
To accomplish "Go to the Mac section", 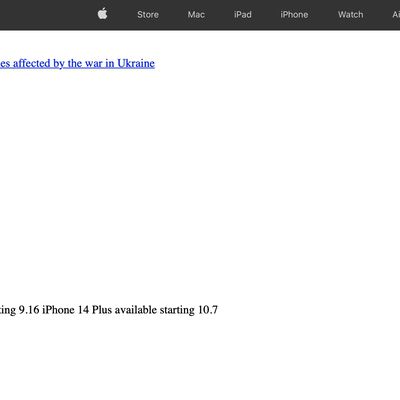I will 196,15.
